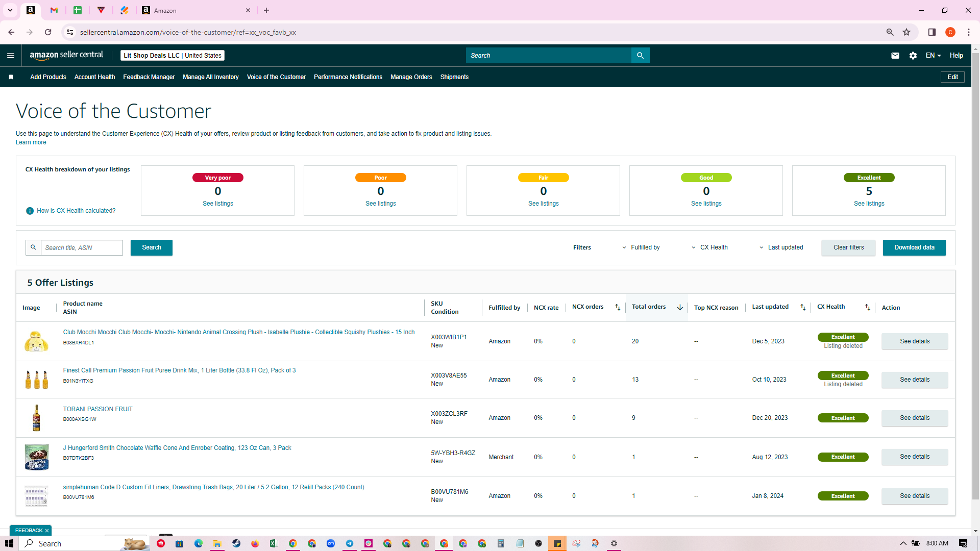Open the Windows Start menu
The image size is (980, 551).
pyautogui.click(x=9, y=543)
